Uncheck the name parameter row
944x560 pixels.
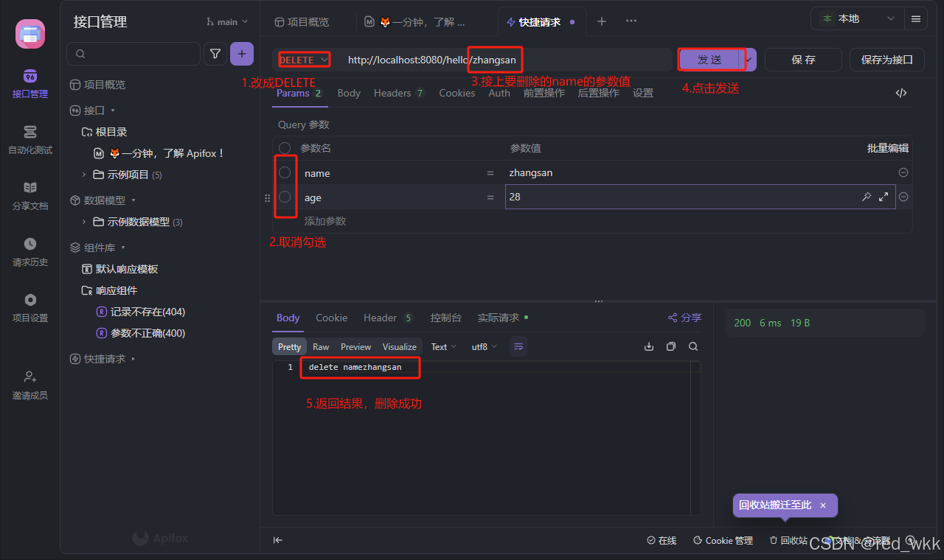[285, 172]
